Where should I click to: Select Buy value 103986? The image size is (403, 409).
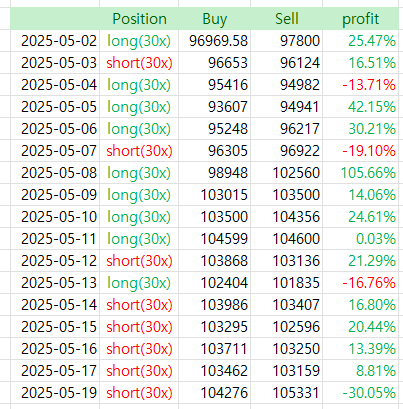click(214, 305)
